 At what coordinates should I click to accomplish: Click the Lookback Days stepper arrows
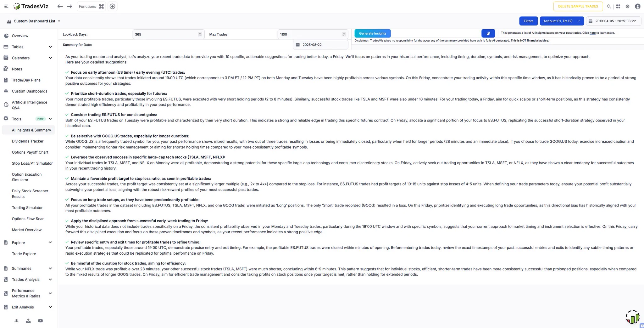[x=200, y=34]
